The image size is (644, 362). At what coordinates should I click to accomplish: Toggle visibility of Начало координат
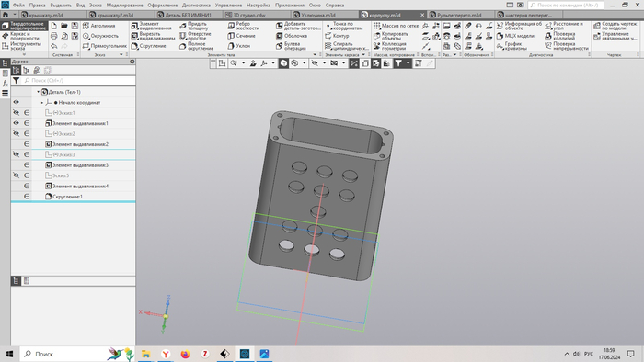(x=16, y=102)
